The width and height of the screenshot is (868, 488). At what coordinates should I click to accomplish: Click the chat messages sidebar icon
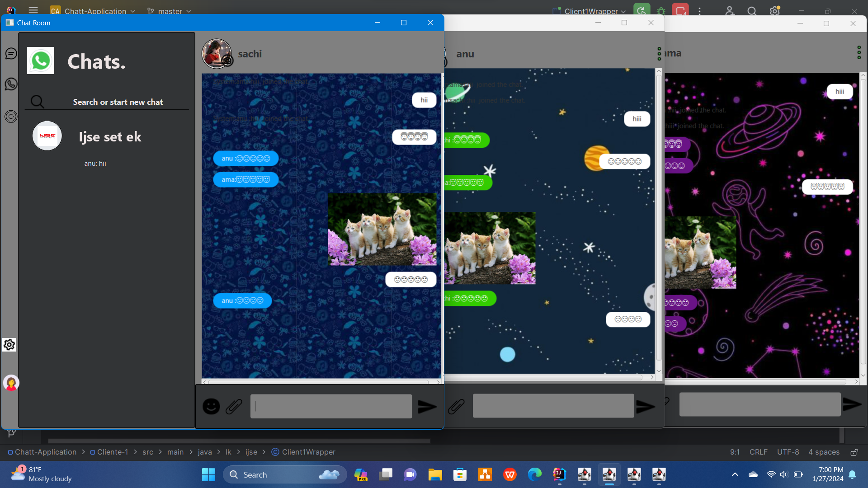tap(11, 54)
